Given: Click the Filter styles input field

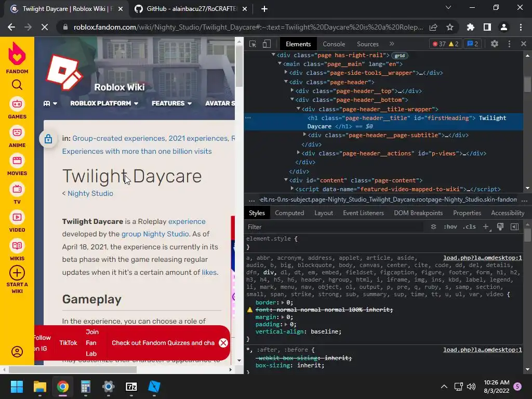Looking at the screenshot, I should pos(334,227).
